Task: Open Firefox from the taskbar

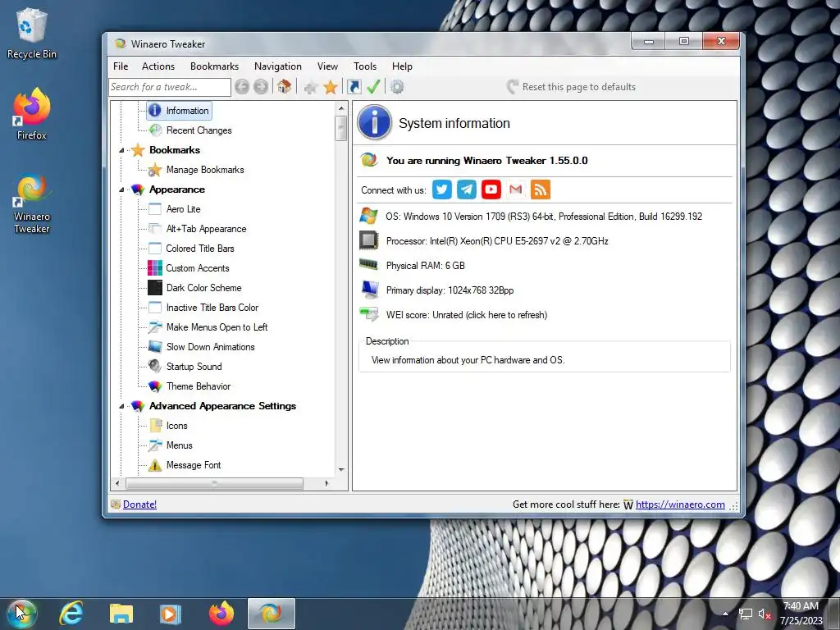Action: point(221,614)
